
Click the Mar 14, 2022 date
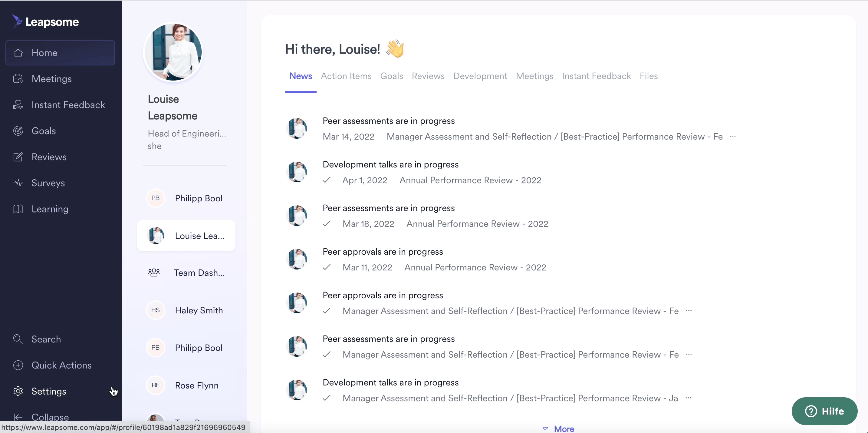point(348,136)
